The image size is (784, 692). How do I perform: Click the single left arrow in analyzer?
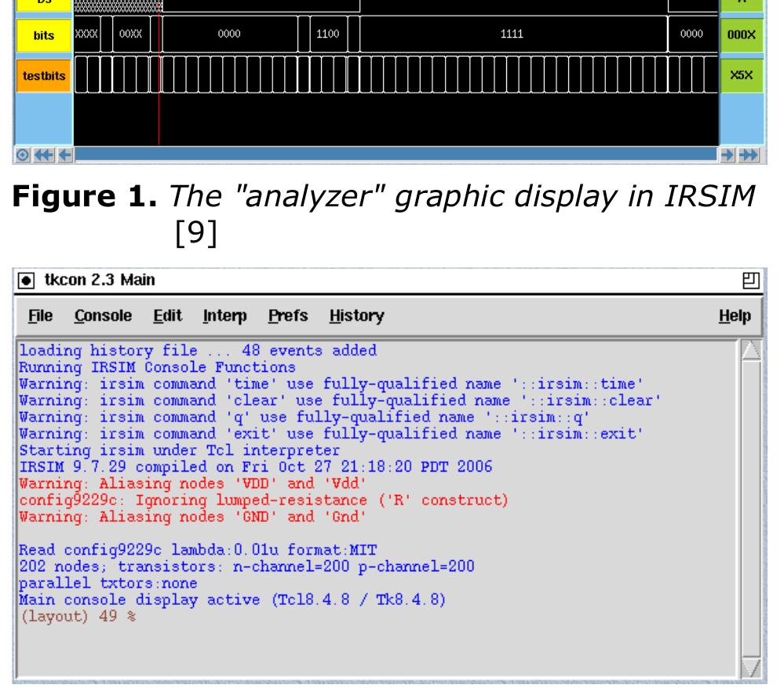[x=64, y=155]
